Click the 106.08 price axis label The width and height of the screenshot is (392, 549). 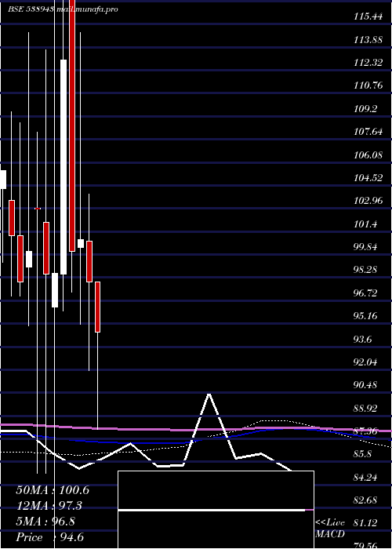click(368, 155)
